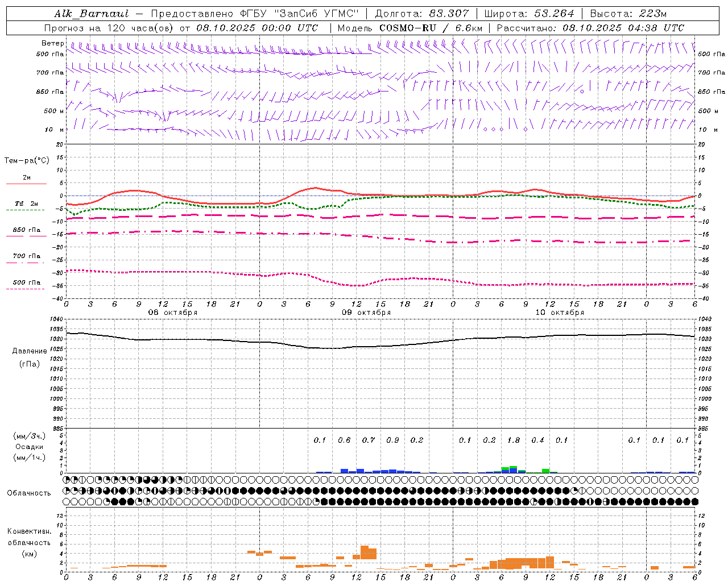The image size is (728, 582).
Task: Click the 'Рассчитано: 08.10.2025 04:38 UTC' timestamp
Action: pyautogui.click(x=590, y=28)
